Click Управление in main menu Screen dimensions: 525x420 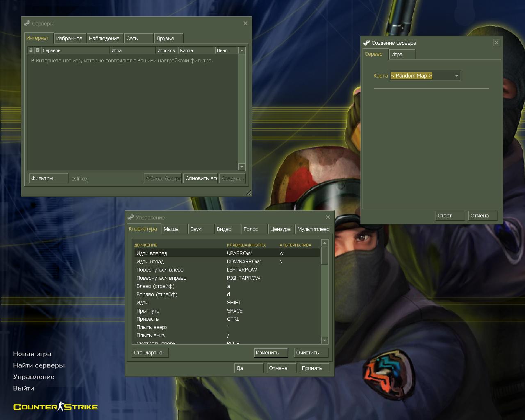click(x=34, y=377)
